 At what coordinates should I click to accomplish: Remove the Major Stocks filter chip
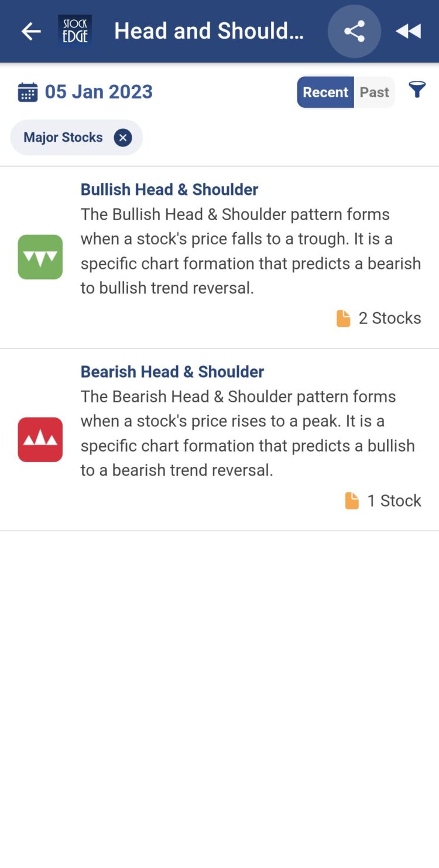(123, 138)
